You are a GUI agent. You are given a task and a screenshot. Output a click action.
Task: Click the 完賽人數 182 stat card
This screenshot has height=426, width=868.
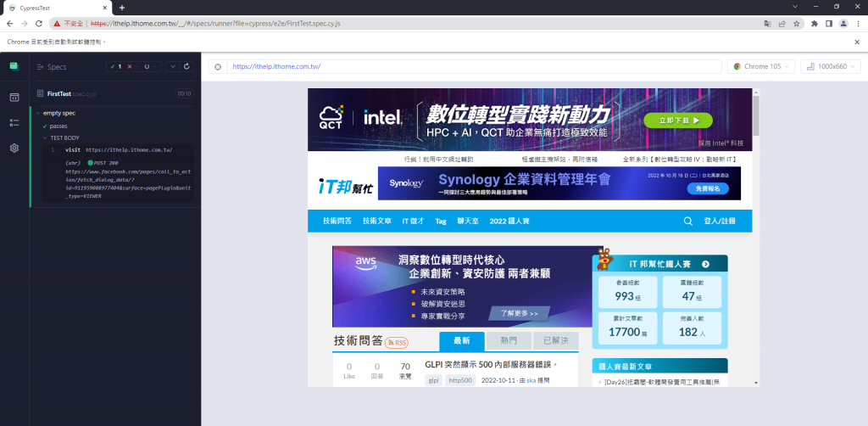point(692,328)
